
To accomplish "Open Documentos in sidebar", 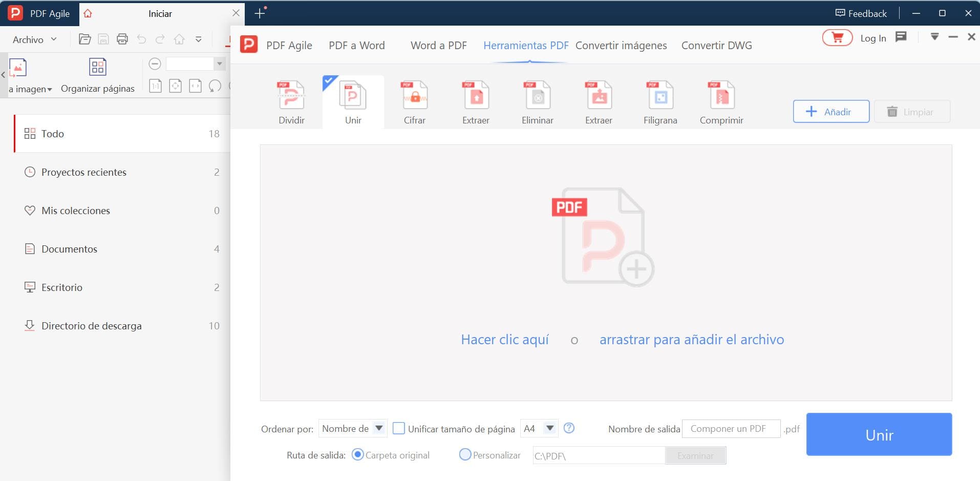I will (122, 249).
